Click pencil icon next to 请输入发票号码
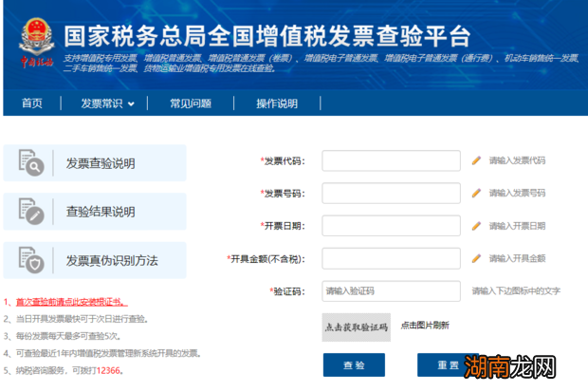This screenshot has width=588, height=392. (x=476, y=193)
